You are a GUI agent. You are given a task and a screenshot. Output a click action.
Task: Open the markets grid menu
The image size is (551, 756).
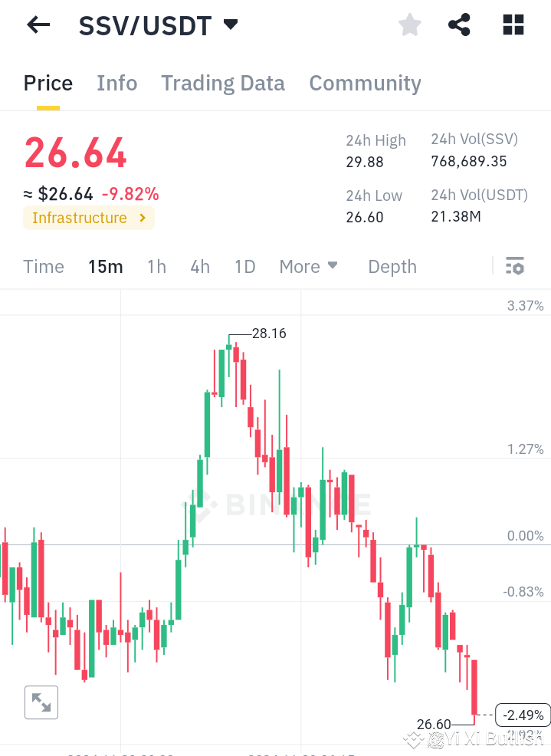tap(512, 25)
